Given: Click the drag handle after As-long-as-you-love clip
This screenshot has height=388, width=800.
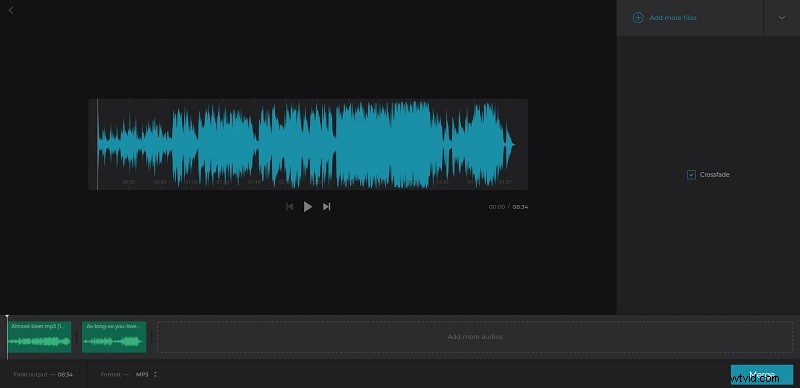Looking at the screenshot, I should click(152, 337).
